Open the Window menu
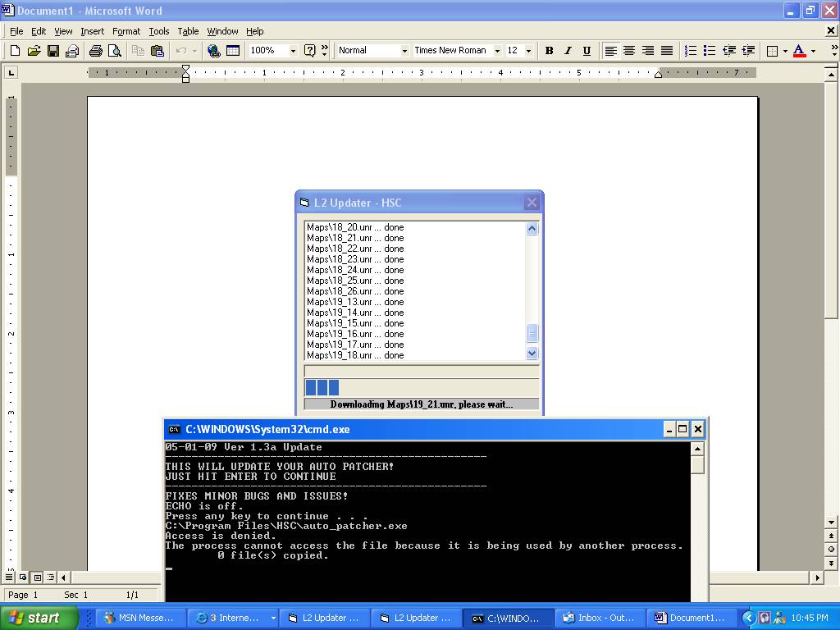840x630 pixels. [222, 31]
